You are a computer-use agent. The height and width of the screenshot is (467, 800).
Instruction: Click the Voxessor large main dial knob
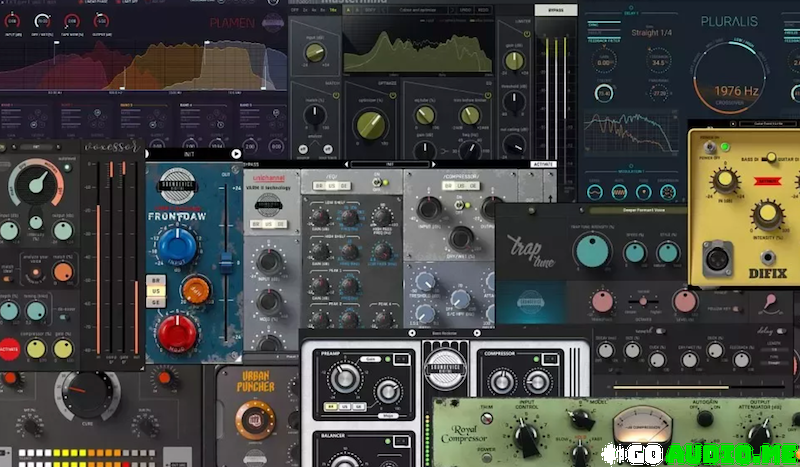37,183
